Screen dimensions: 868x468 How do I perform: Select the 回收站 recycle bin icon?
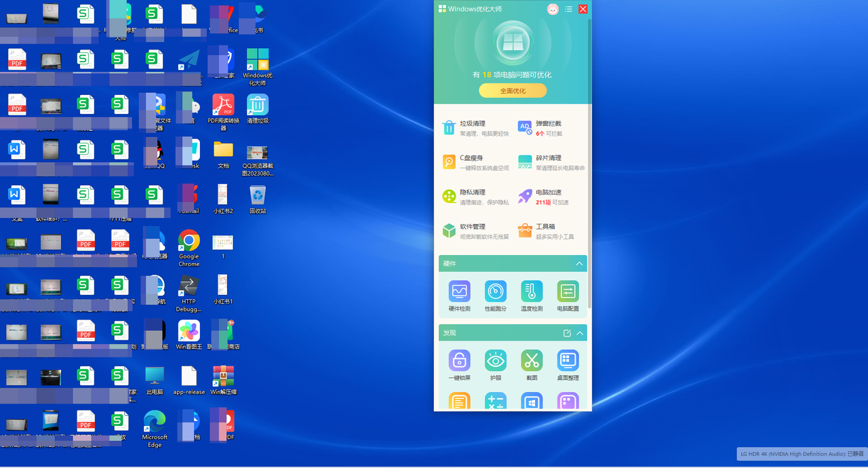click(258, 199)
